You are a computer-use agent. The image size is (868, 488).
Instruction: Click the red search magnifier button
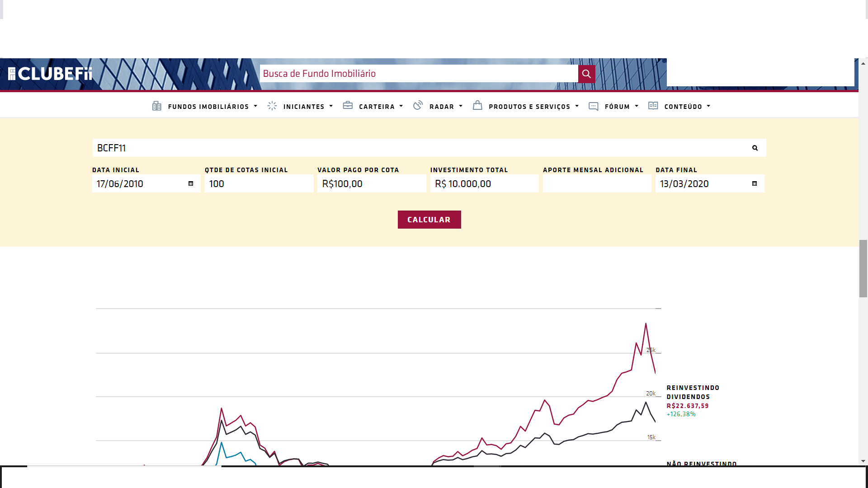click(586, 74)
